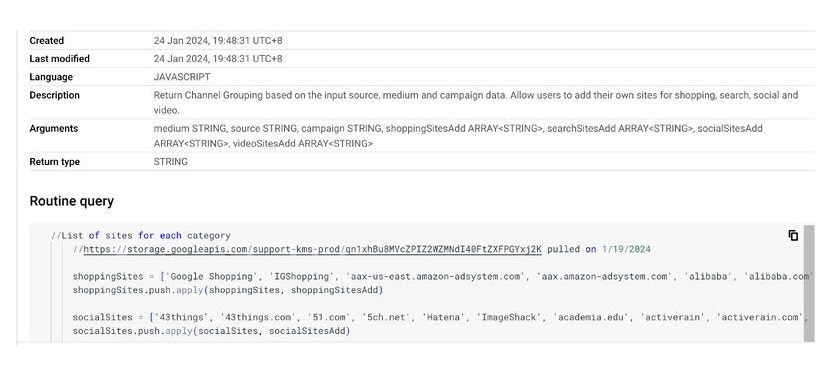This screenshot has height=383, width=840.
Task: Select the Created label
Action: 47,41
